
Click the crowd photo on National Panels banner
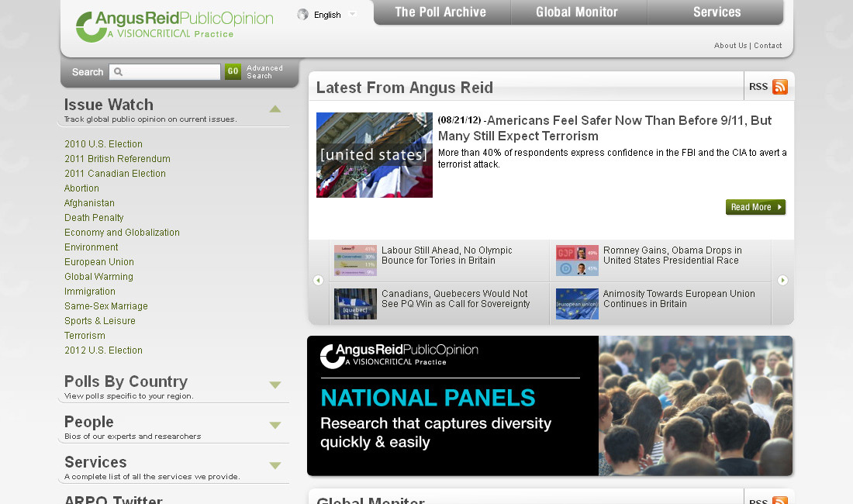click(x=696, y=406)
